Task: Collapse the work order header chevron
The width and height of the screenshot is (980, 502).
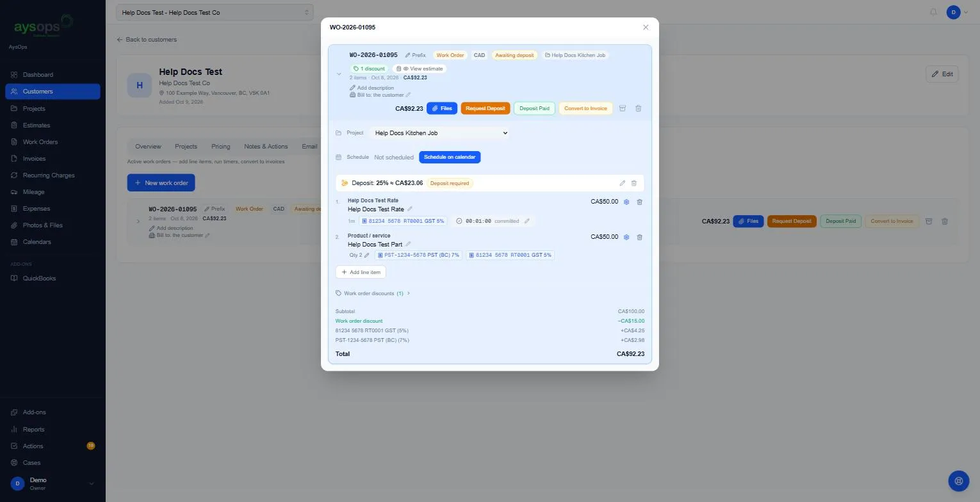Action: (x=339, y=74)
